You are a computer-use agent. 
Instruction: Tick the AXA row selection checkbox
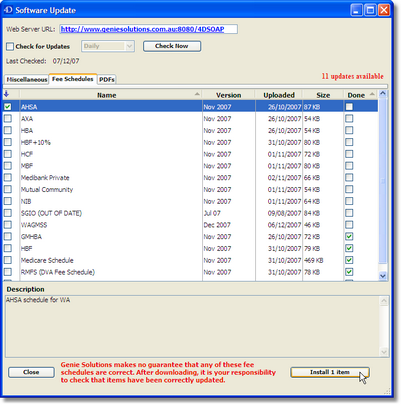[8, 118]
